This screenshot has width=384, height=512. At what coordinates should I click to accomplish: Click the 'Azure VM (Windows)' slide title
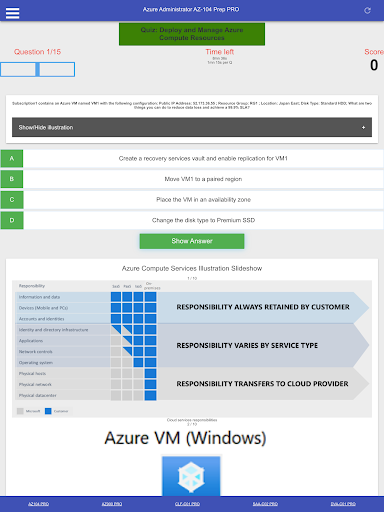[x=185, y=438]
